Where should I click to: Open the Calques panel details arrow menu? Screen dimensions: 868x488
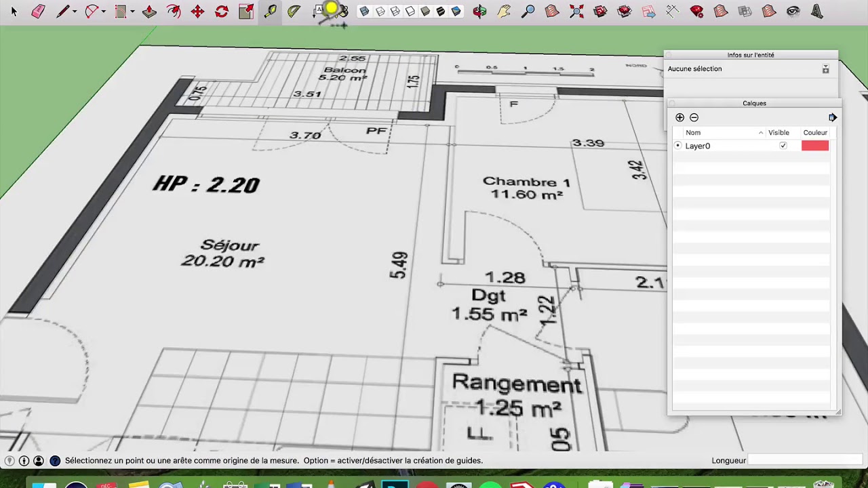[x=833, y=118]
